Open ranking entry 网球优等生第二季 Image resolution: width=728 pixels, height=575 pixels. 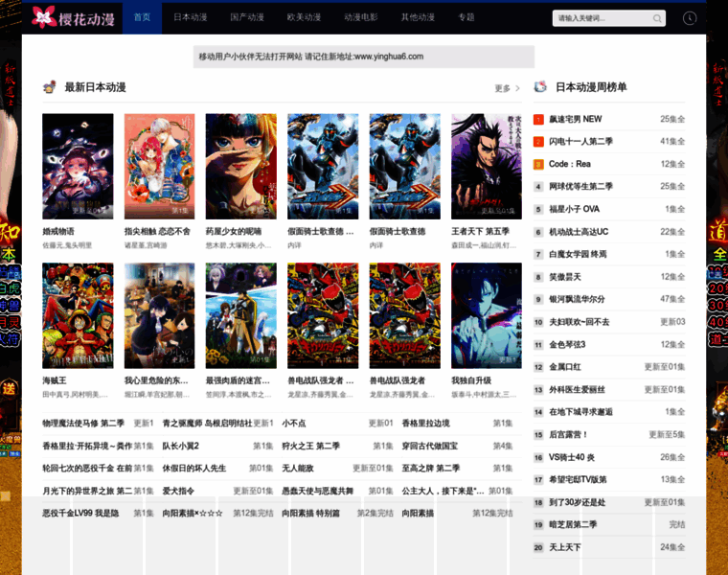coord(580,187)
